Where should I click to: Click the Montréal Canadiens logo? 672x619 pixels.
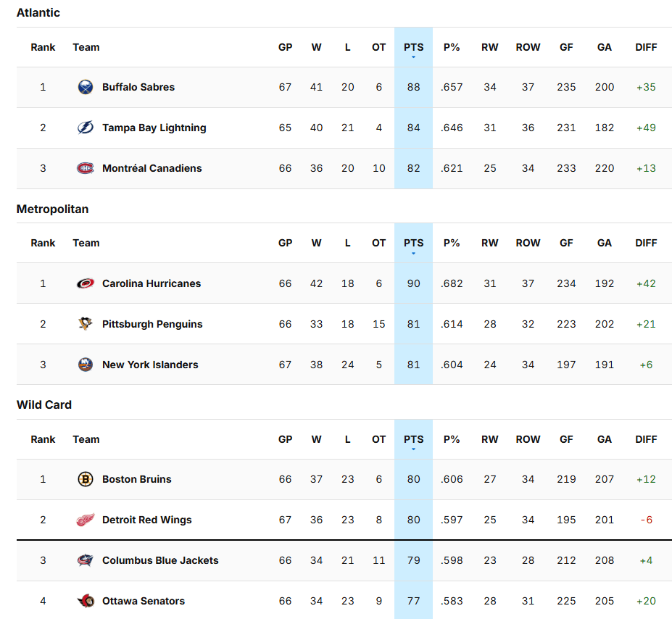(x=86, y=168)
